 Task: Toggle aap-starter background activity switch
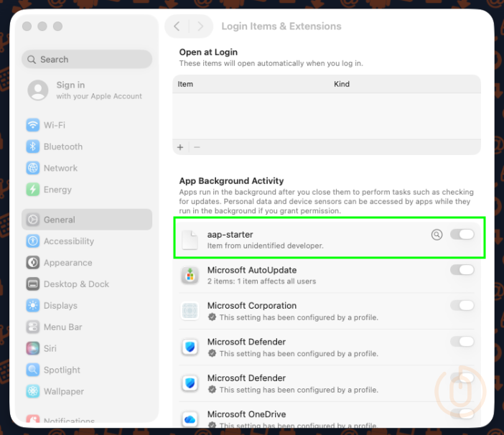462,235
